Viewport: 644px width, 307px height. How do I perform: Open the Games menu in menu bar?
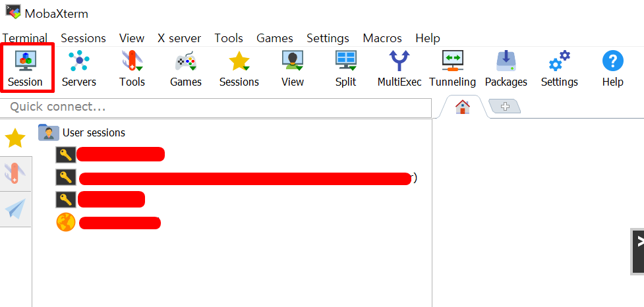click(275, 38)
